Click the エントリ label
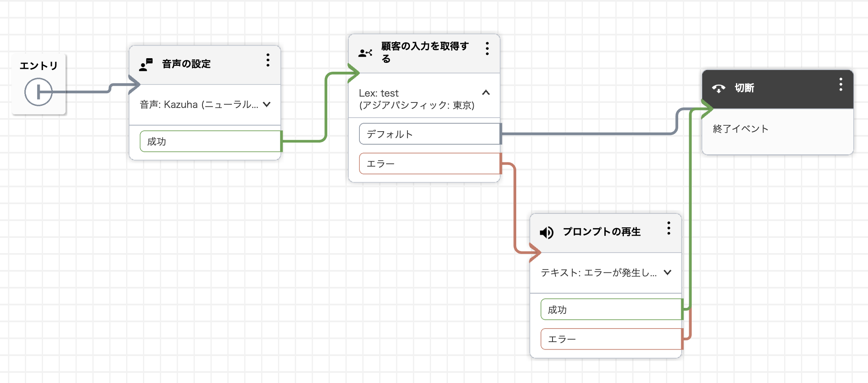The height and width of the screenshot is (383, 868). pyautogui.click(x=38, y=66)
